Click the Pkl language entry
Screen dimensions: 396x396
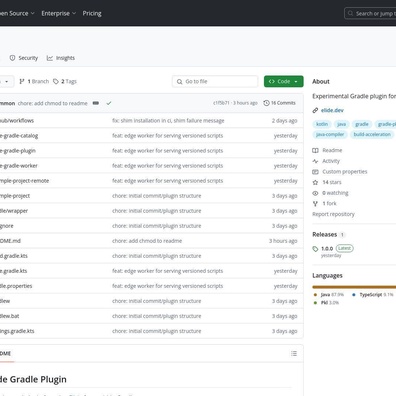coord(326,303)
